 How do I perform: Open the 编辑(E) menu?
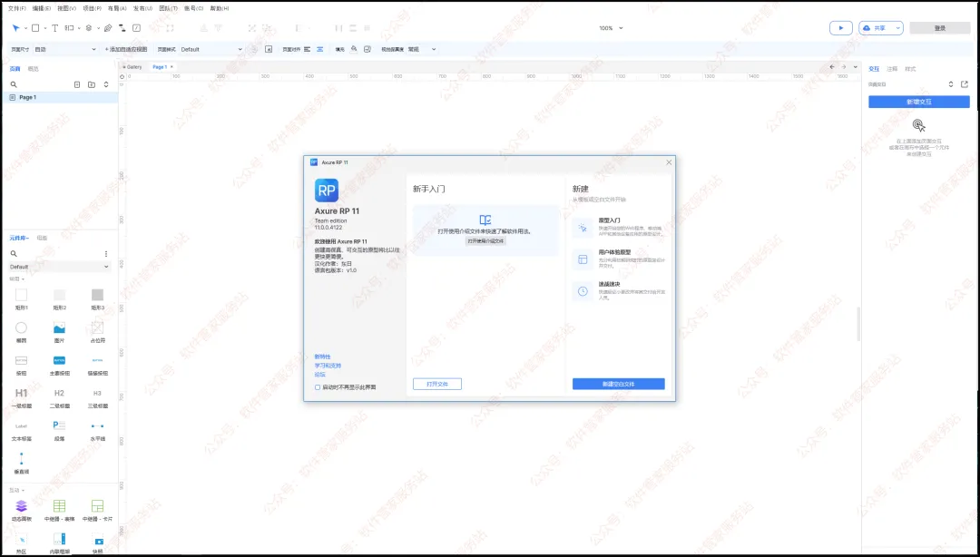click(x=42, y=9)
